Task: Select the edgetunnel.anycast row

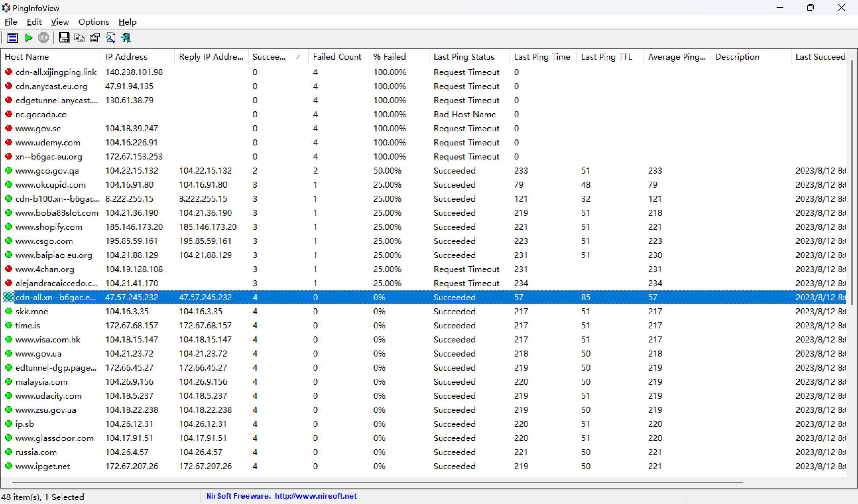Action: click(424, 100)
